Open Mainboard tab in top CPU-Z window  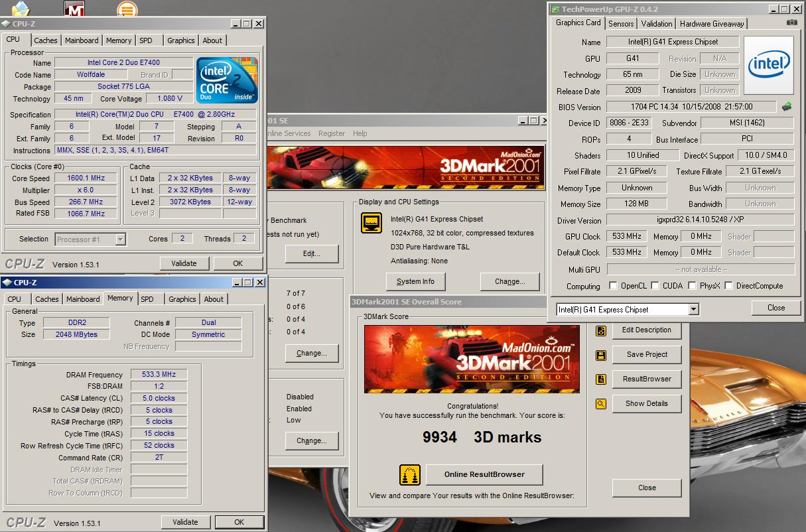click(82, 40)
